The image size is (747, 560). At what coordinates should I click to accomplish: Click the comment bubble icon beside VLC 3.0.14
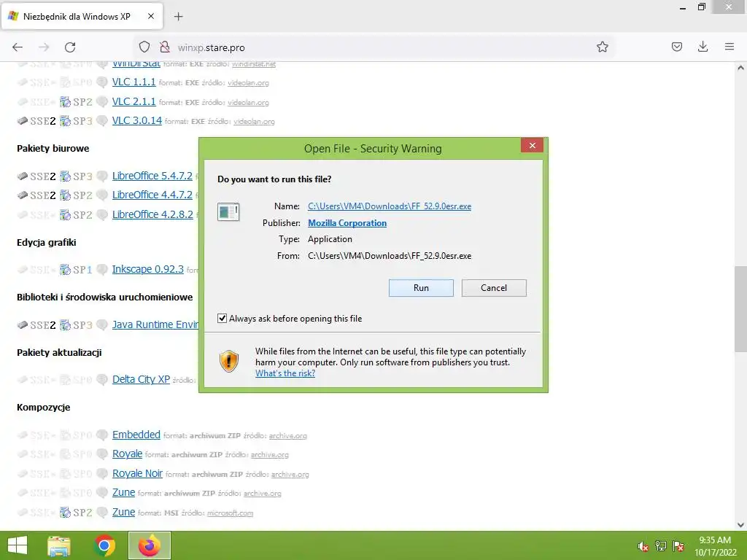tap(102, 120)
